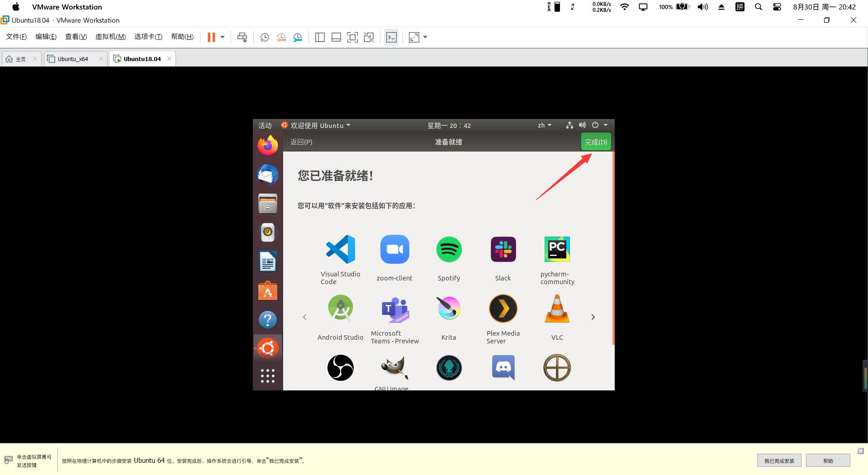Open Thunderbird mail from the dock
This screenshot has width=868, height=475.
[x=268, y=175]
